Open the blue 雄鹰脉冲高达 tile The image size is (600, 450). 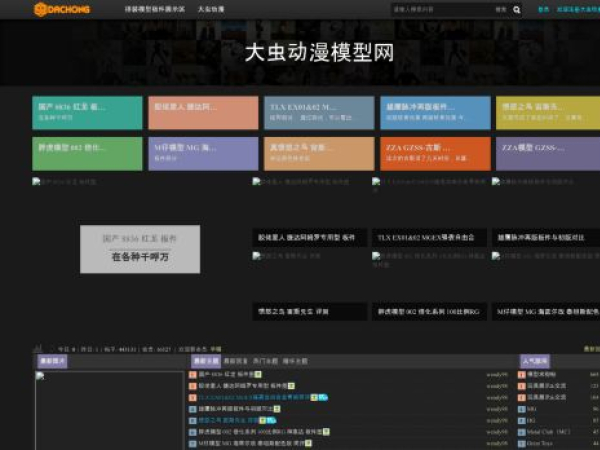point(435,113)
